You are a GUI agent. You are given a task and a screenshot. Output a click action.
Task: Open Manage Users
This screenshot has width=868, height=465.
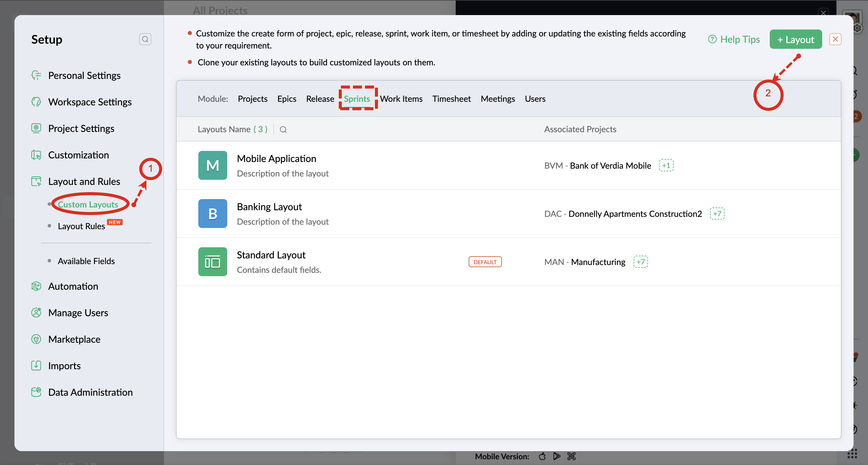pyautogui.click(x=78, y=313)
